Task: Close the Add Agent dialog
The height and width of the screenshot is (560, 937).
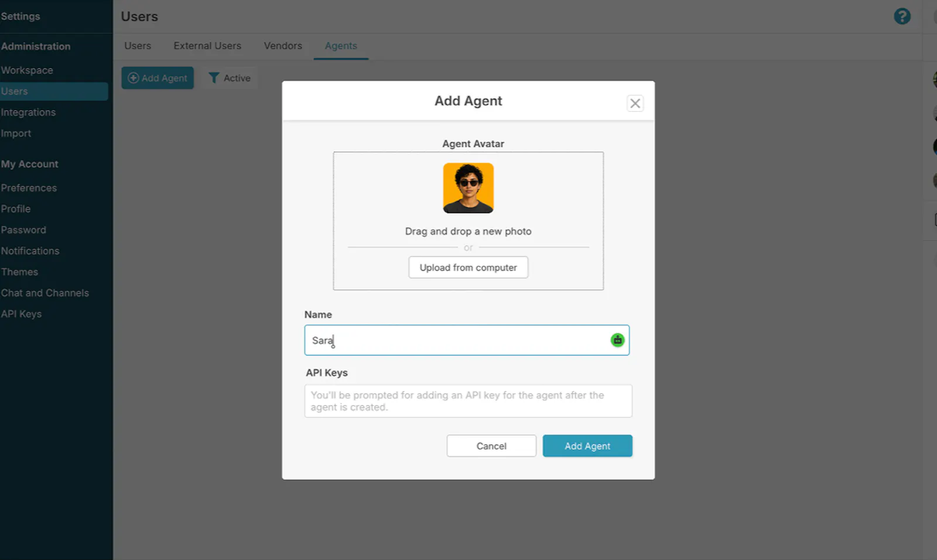Action: coord(635,104)
